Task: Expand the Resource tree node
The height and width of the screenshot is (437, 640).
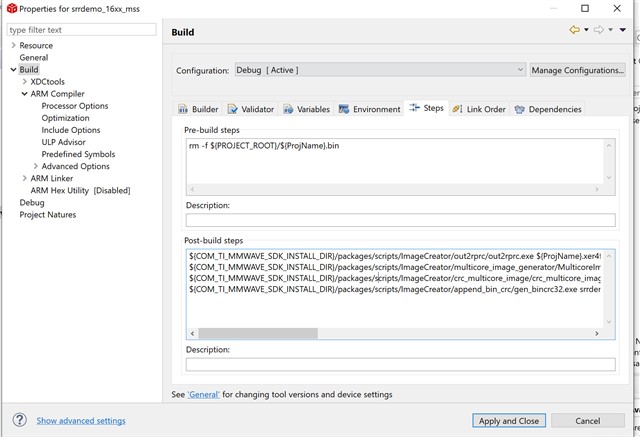Action: tap(13, 45)
